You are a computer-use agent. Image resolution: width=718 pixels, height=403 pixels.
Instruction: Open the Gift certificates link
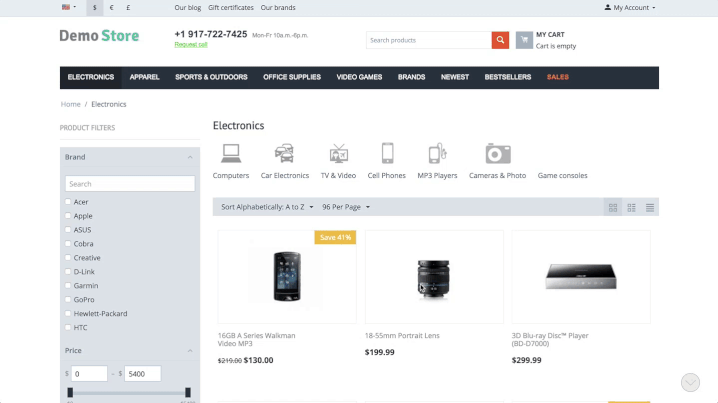tap(231, 7)
